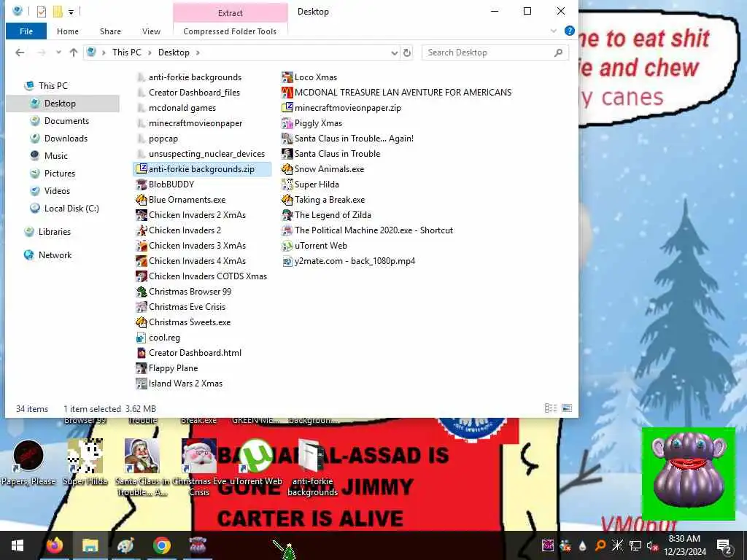Select Chicken Invaders 4 XmAs icon
The height and width of the screenshot is (560, 747).
pos(141,261)
